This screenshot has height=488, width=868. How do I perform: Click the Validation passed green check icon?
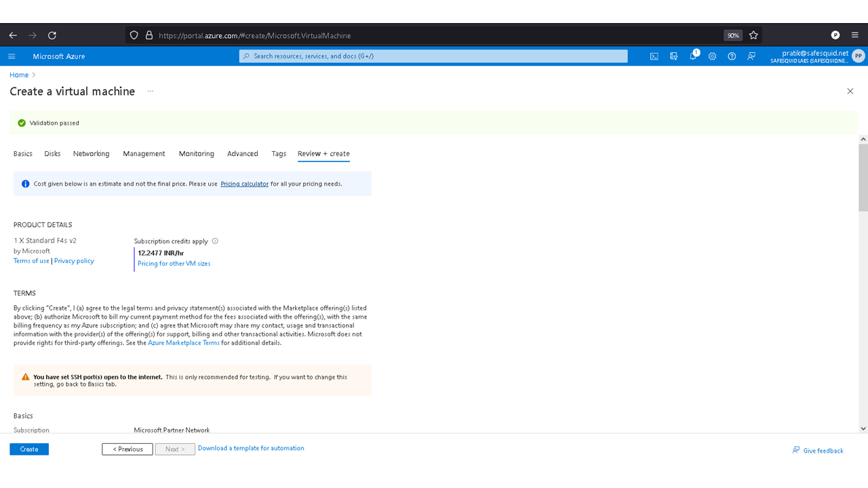(x=22, y=123)
